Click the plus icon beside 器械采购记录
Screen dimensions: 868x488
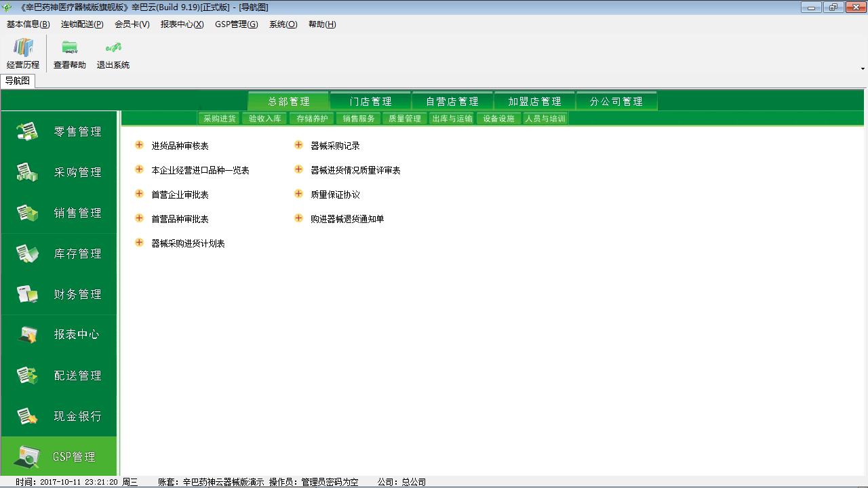click(x=298, y=145)
